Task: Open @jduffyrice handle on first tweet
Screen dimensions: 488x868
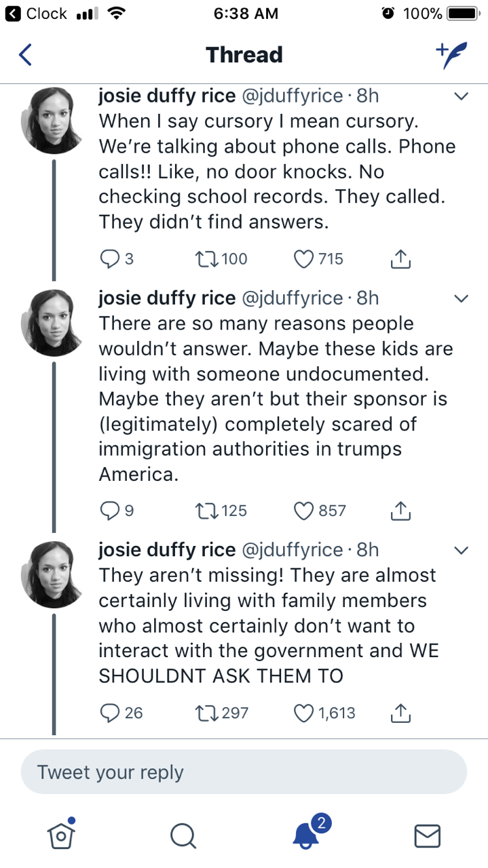Action: click(292, 96)
